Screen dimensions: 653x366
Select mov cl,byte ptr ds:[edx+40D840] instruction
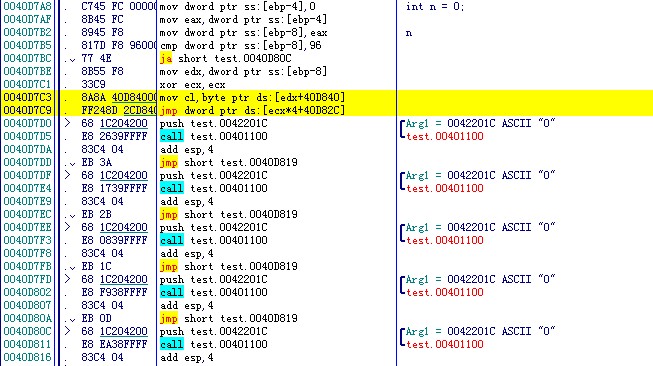pos(252,97)
